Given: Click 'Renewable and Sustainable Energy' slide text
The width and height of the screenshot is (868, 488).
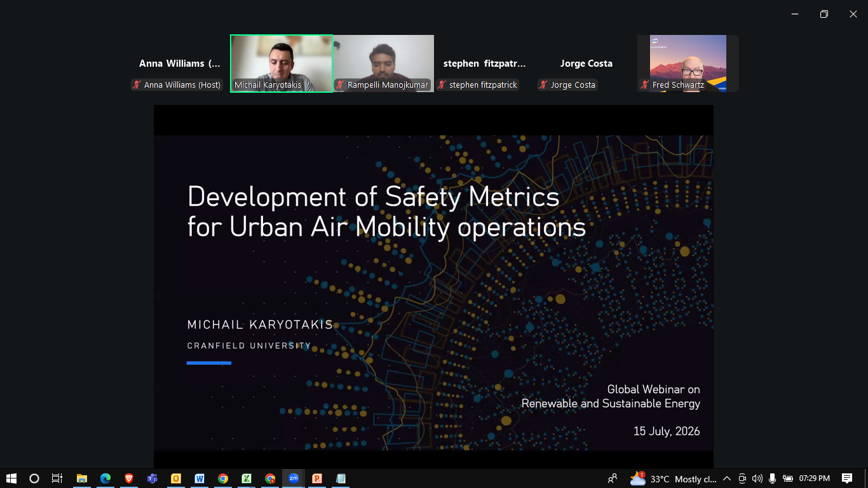Looking at the screenshot, I should (x=611, y=403).
